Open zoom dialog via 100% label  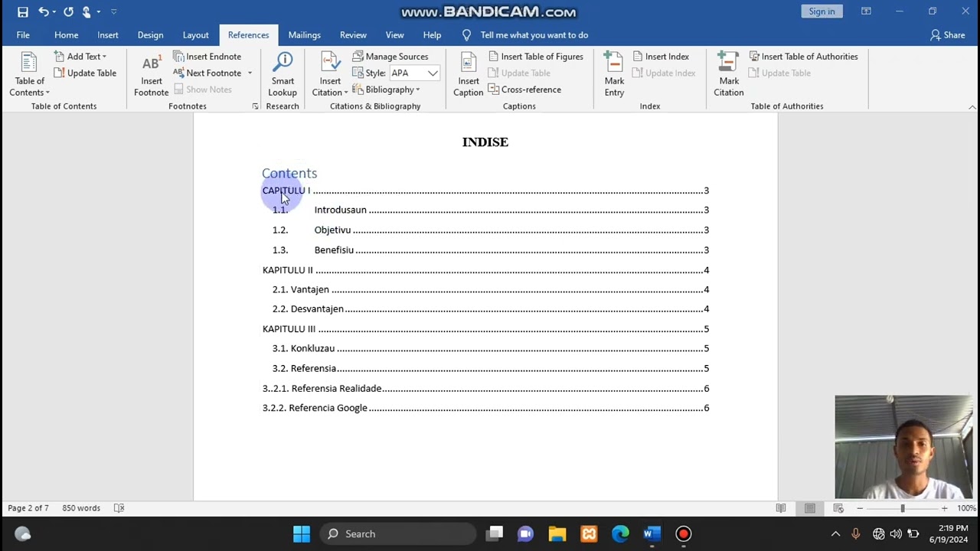(x=965, y=508)
